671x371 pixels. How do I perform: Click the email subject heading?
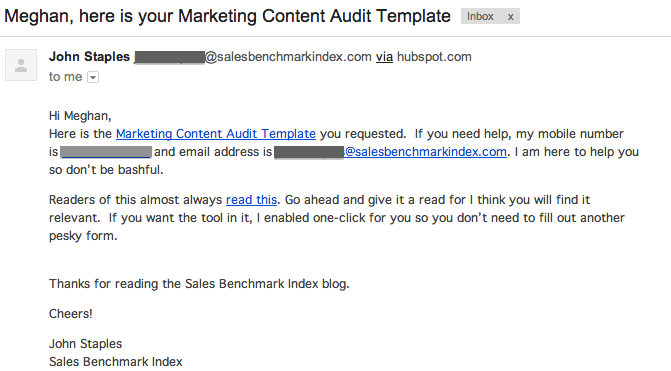click(227, 16)
